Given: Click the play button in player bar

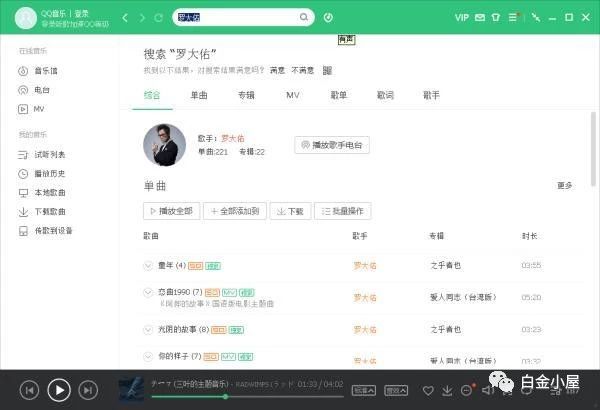Looking at the screenshot, I should (59, 390).
